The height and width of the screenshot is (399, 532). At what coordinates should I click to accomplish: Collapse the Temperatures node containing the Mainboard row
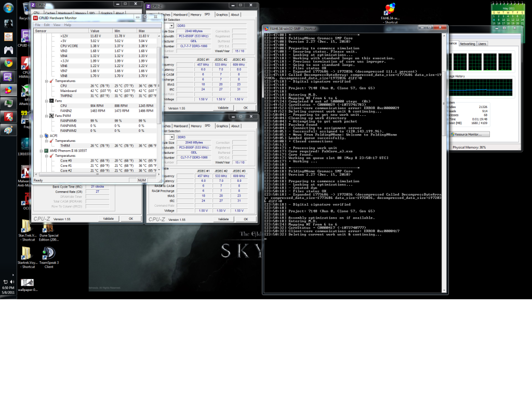point(46,81)
